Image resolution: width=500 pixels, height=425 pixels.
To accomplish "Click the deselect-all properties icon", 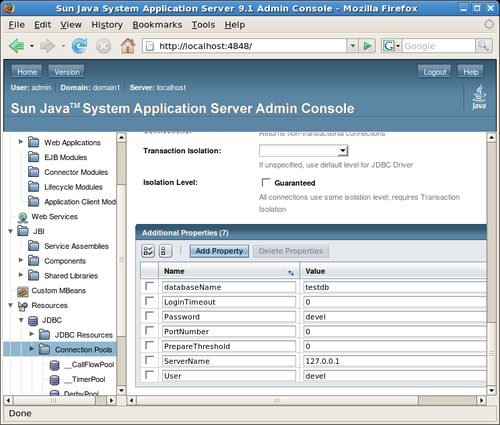I will [165, 251].
